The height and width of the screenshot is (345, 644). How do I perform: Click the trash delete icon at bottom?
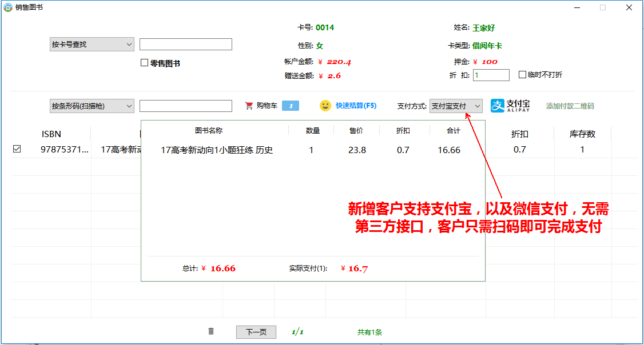[210, 331]
